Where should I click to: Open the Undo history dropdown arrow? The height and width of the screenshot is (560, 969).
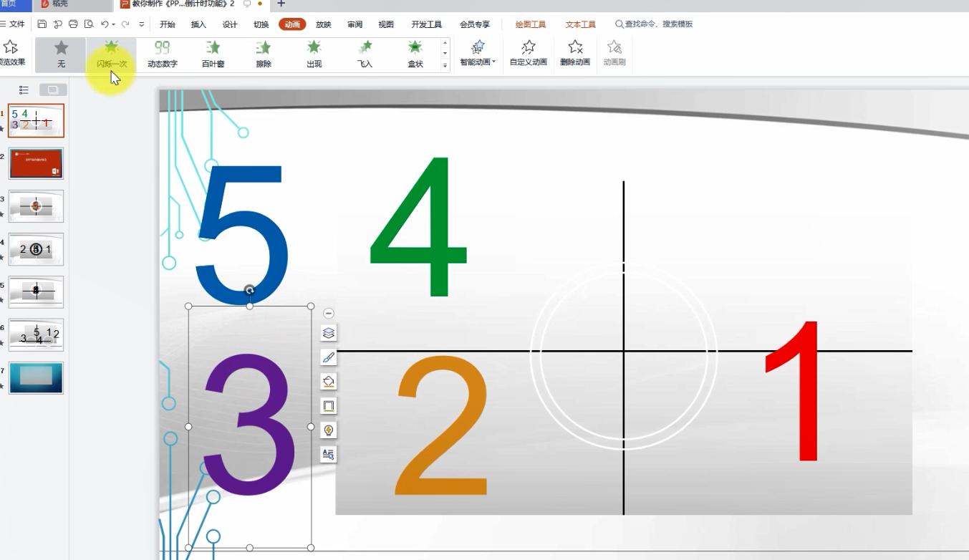click(113, 24)
